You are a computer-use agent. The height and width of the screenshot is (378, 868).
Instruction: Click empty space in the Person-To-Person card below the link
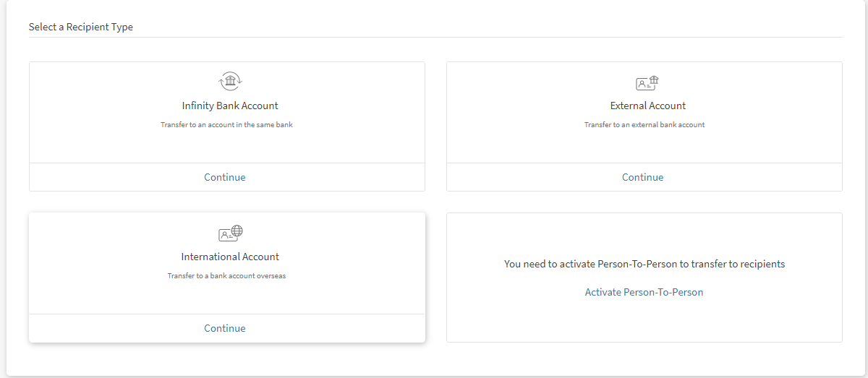click(644, 322)
